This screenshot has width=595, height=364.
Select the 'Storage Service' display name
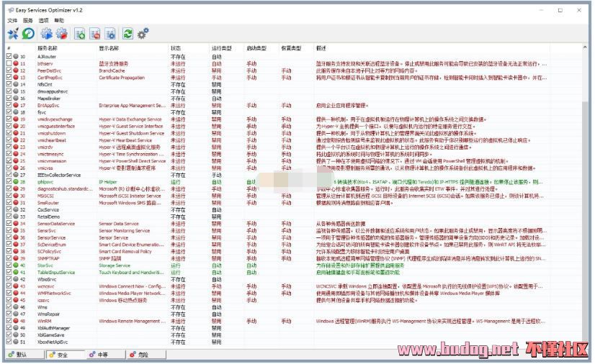pyautogui.click(x=115, y=265)
